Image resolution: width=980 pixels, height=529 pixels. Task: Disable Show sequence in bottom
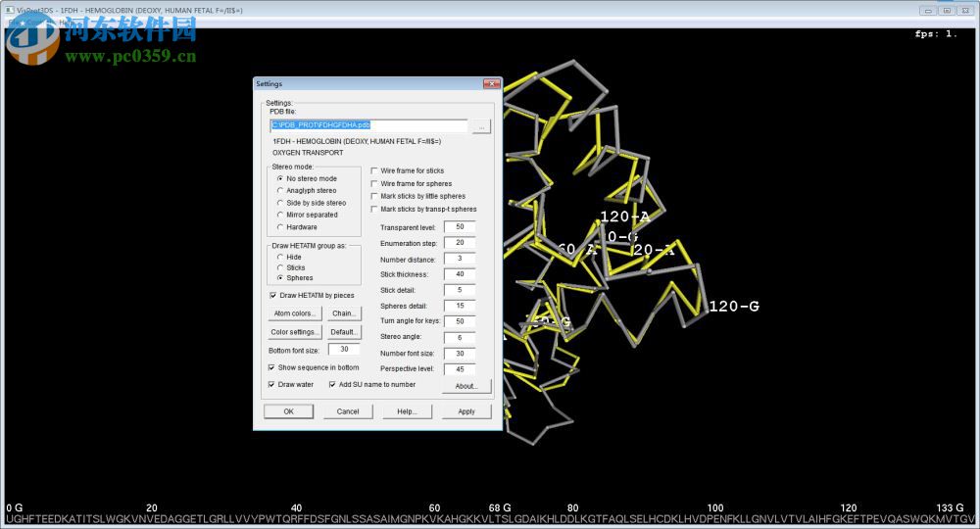click(272, 367)
